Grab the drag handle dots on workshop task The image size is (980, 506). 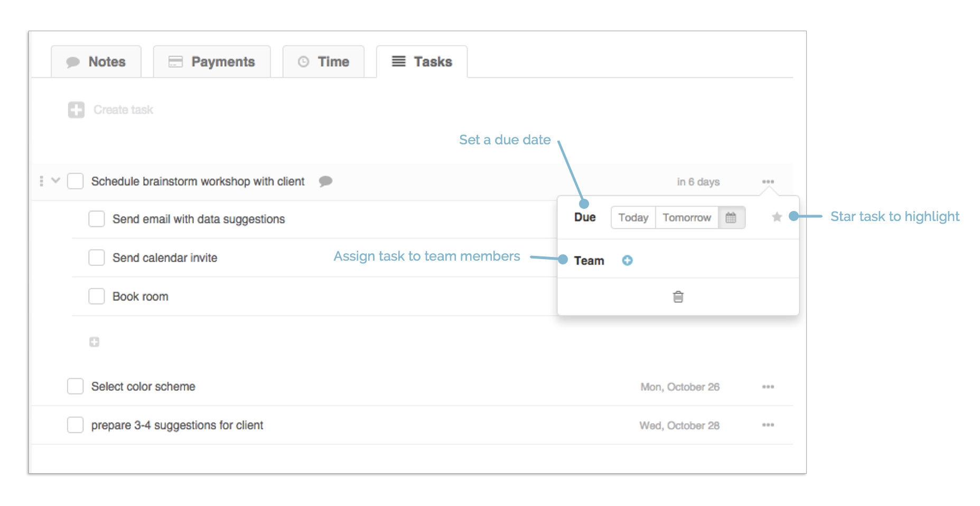coord(41,181)
